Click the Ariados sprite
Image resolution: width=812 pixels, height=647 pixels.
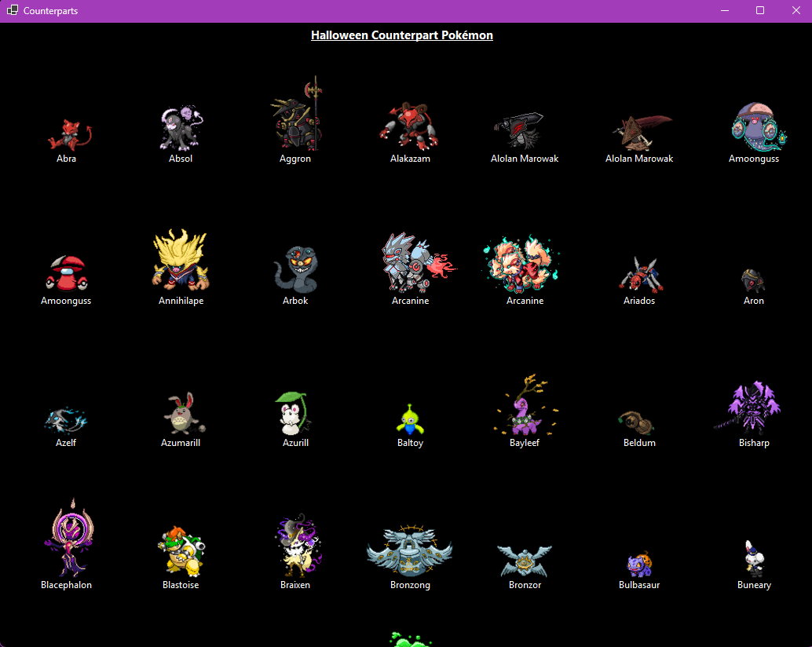click(641, 274)
